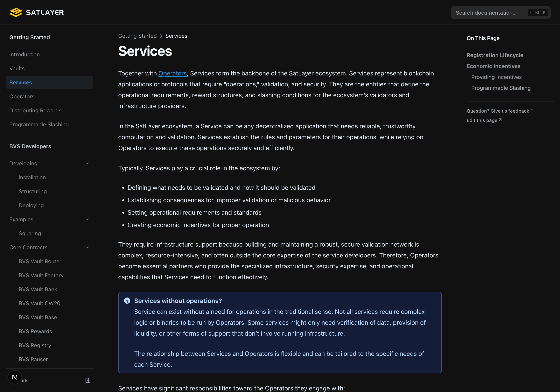Click the info icon in the callout box
Viewport: 560px width, 392px height.
point(127,301)
